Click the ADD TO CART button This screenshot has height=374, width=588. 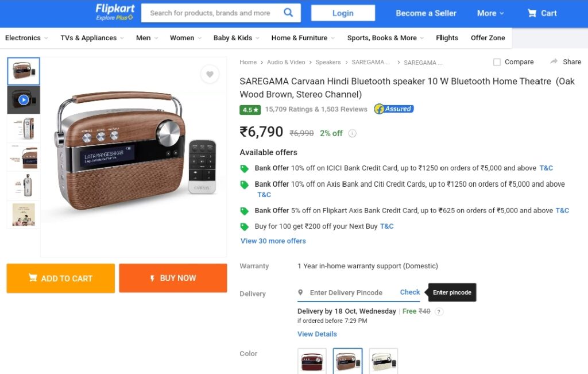[61, 278]
